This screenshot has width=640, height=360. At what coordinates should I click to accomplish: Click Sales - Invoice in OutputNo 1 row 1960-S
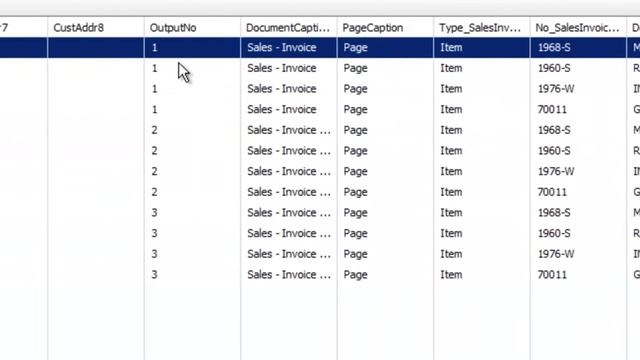(289, 68)
